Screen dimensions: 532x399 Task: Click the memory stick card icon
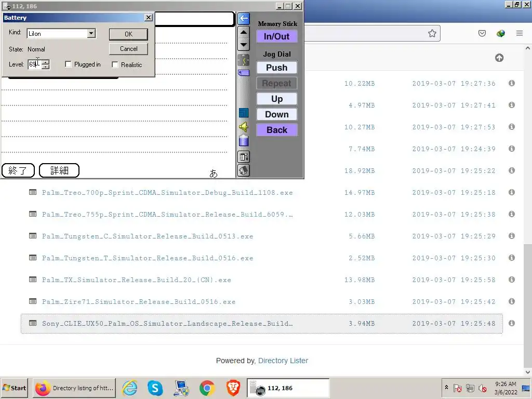244,73
